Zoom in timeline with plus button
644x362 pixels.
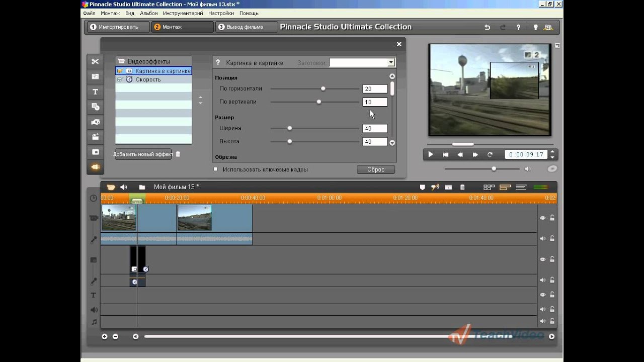(x=105, y=336)
